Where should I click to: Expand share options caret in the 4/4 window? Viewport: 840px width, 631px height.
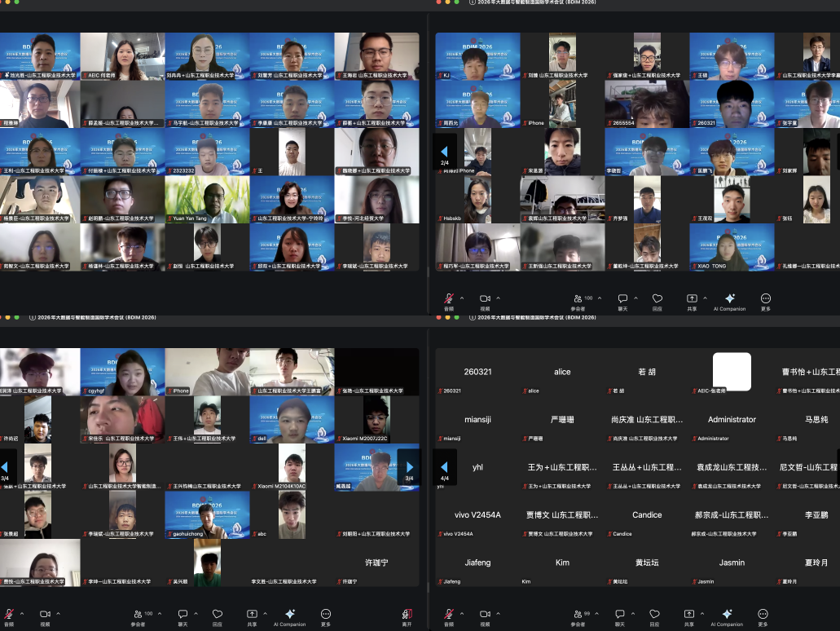point(702,614)
